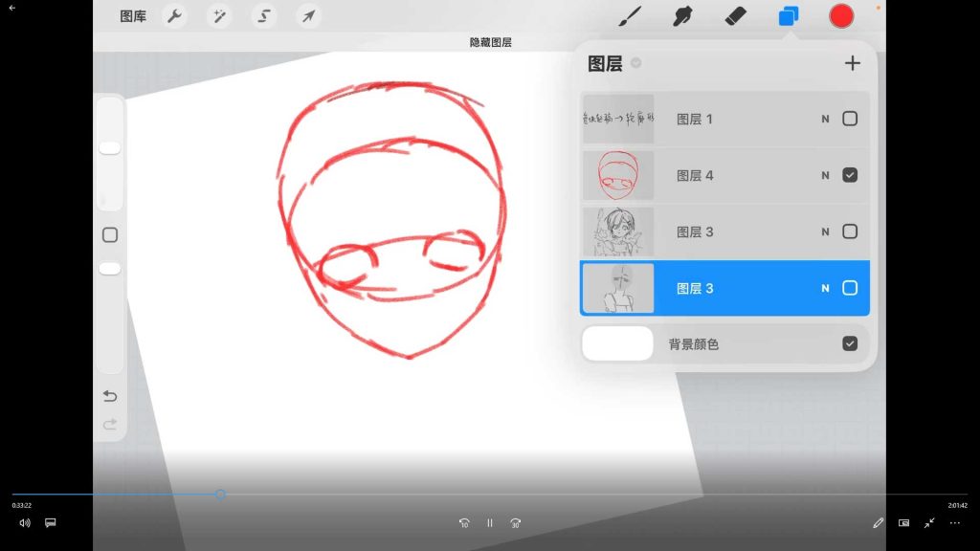
Task: Undo the last stroke
Action: tap(110, 396)
